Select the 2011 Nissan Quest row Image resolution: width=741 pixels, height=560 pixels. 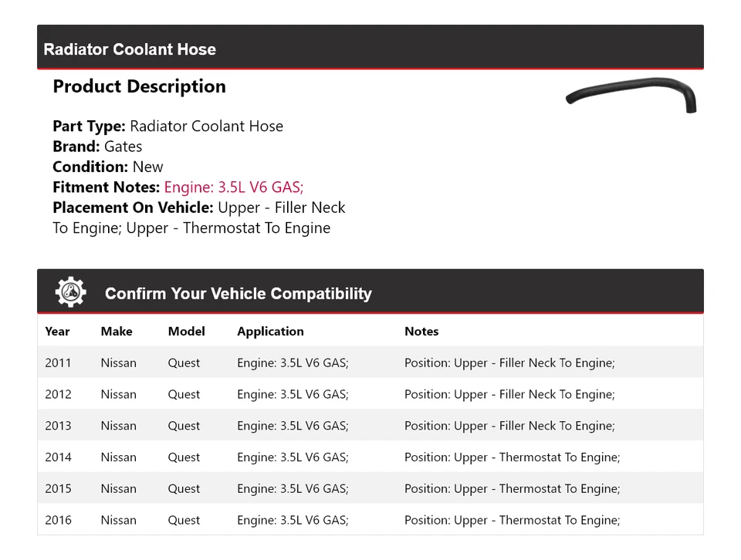370,363
